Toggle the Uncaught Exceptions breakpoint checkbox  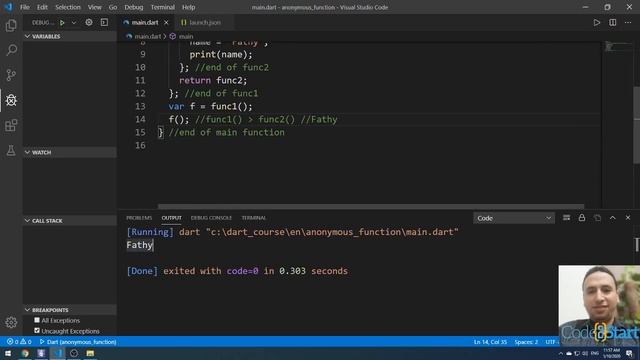coord(37,331)
